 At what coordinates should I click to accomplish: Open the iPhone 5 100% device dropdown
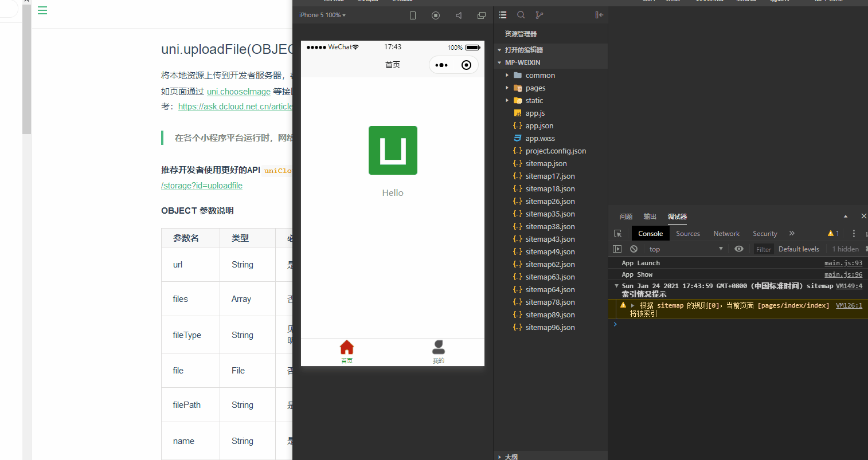(322, 15)
